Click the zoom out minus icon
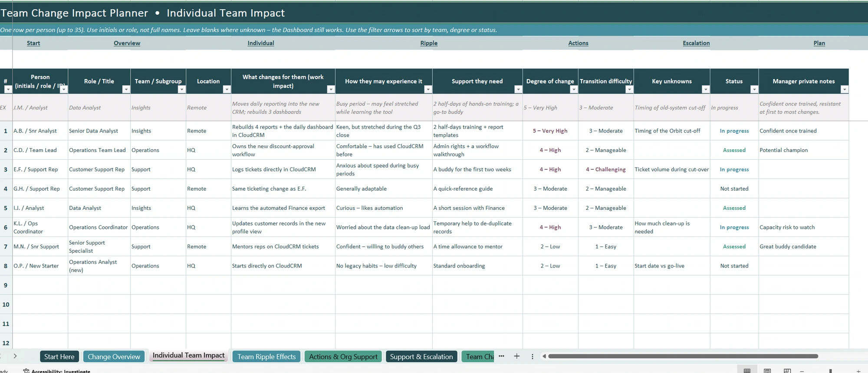Screen dimensions: 868x373 (802, 371)
